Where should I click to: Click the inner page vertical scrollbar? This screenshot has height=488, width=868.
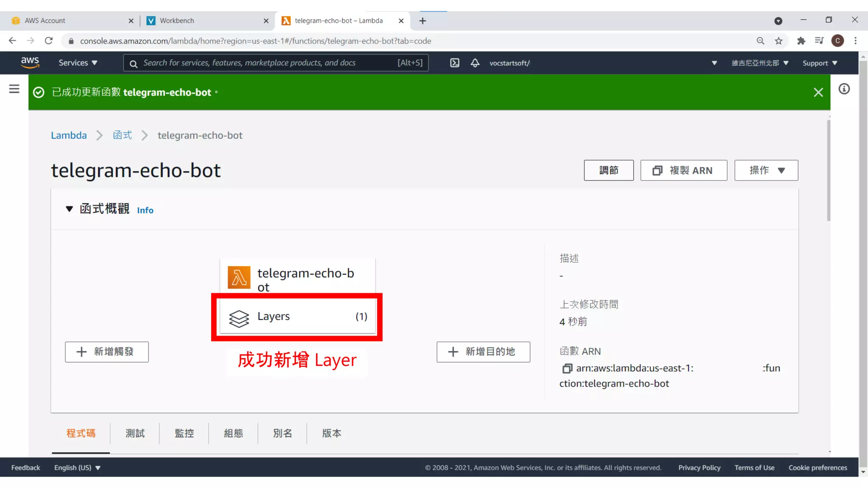coord(829,170)
